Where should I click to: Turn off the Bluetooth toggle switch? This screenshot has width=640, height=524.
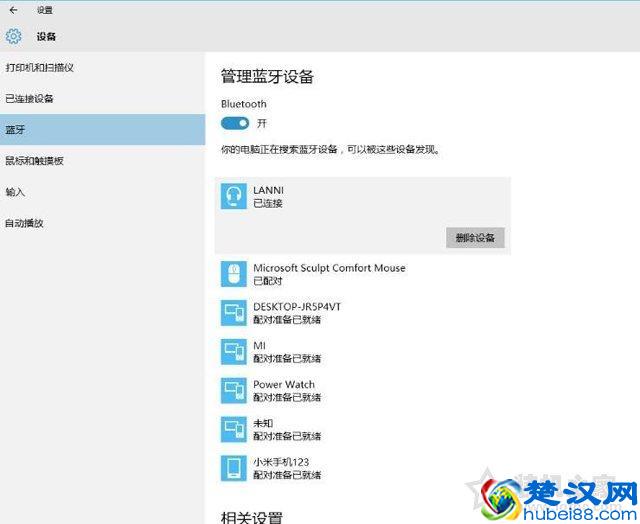[x=235, y=123]
